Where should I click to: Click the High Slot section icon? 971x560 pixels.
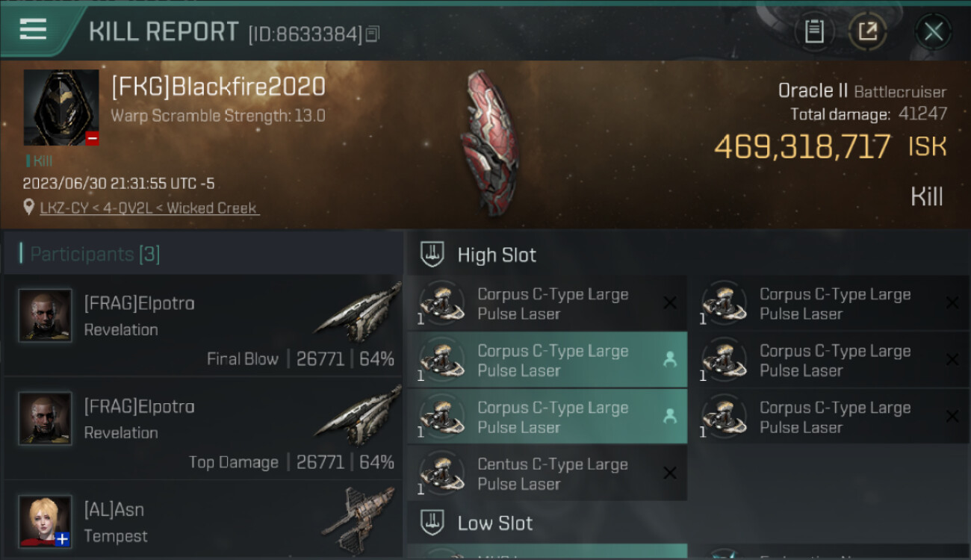click(x=433, y=255)
